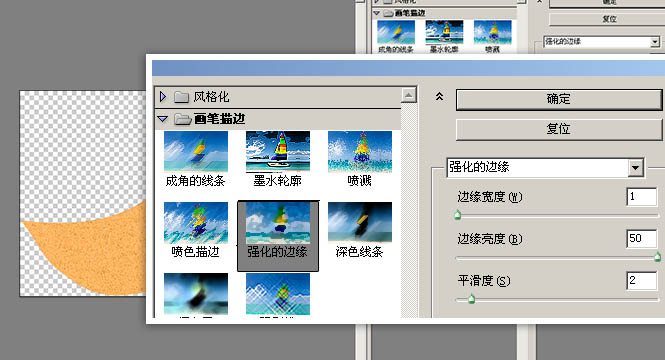Click the 墨水轮廓 thumbnail in the background window

tap(444, 33)
